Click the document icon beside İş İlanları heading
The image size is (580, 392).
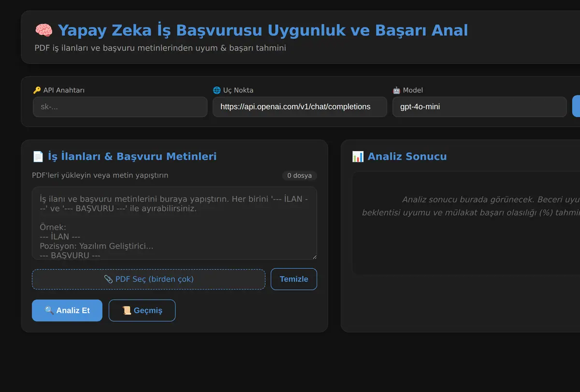point(38,157)
